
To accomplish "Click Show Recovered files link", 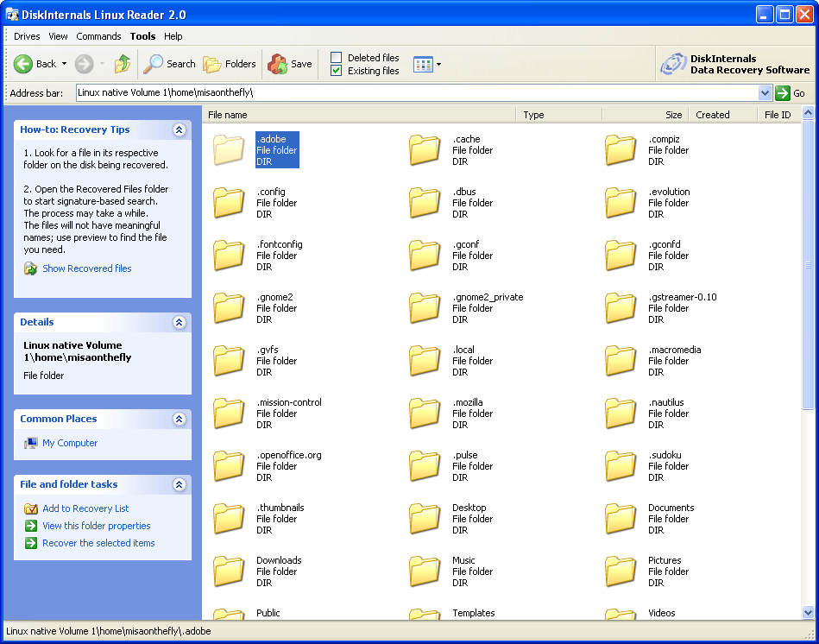I will click(86, 268).
